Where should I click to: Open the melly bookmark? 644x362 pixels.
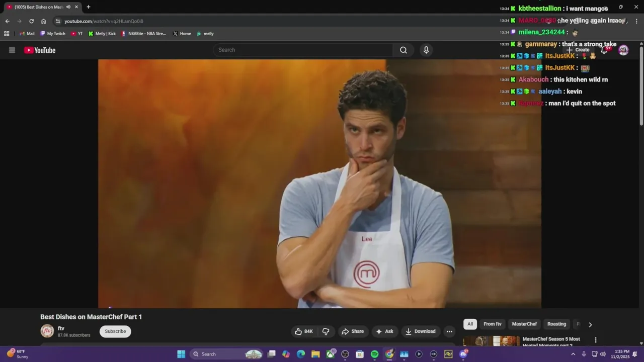tap(205, 34)
